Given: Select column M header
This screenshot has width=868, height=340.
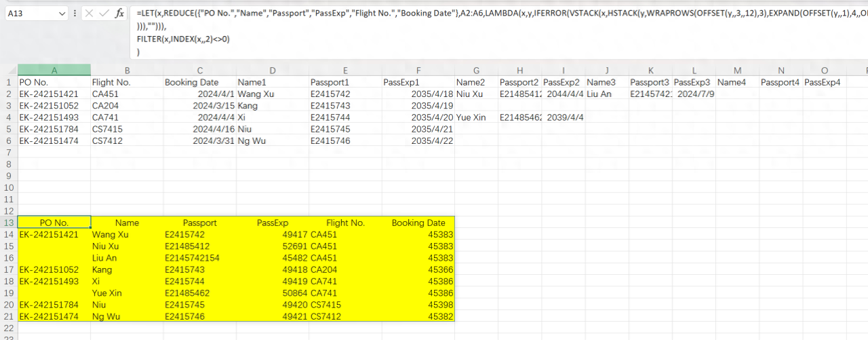Looking at the screenshot, I should pos(737,70).
